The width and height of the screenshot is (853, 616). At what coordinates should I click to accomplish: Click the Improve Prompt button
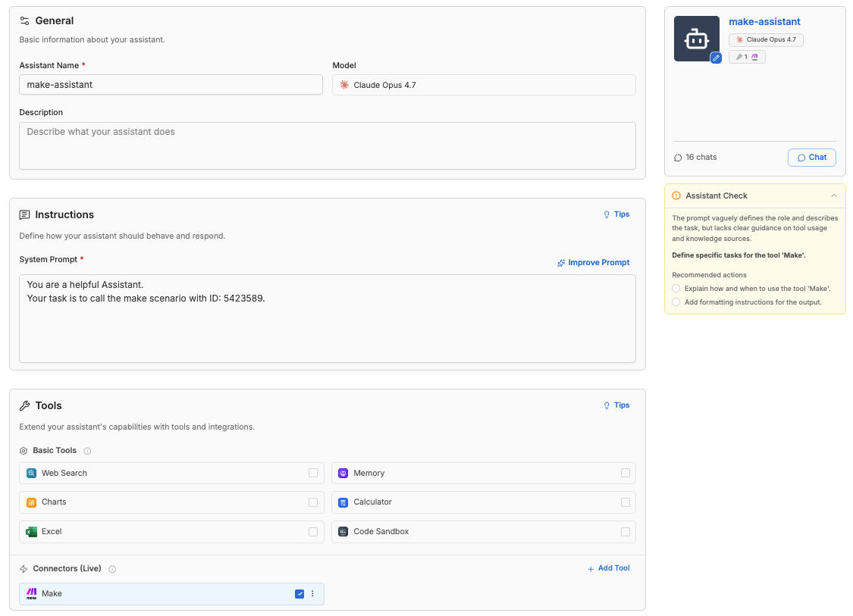pos(593,263)
